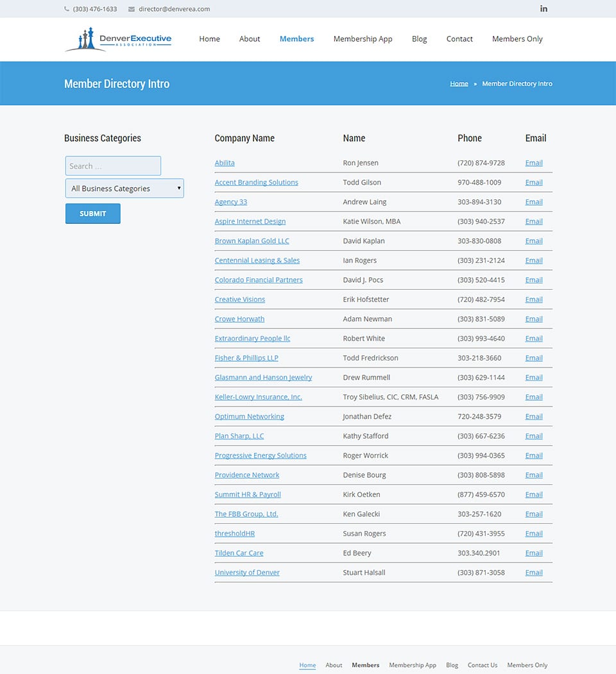616x674 pixels.
Task: Open the Agency 33 company link
Action: click(231, 202)
